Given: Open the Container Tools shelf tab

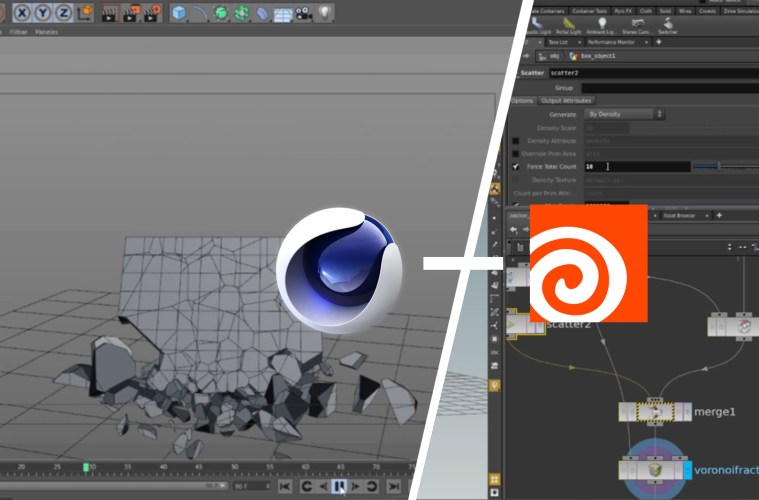Looking at the screenshot, I should tap(589, 11).
